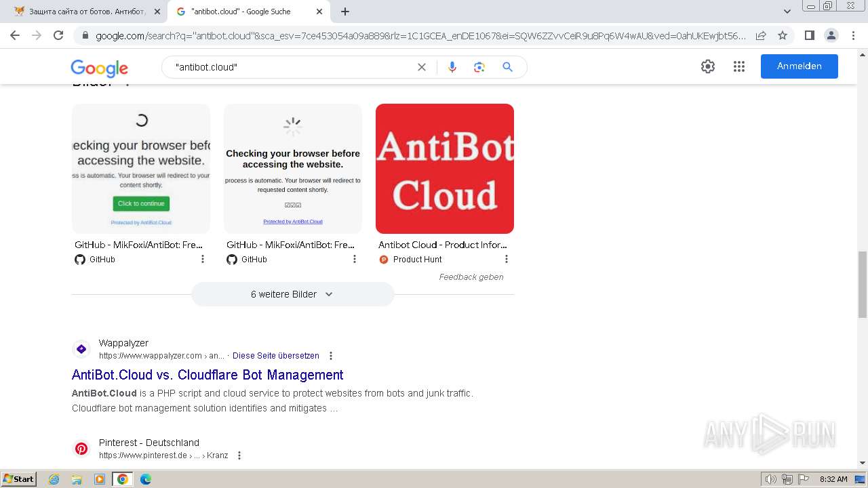
Task: Open options for Product Hunt image
Action: pyautogui.click(x=507, y=259)
